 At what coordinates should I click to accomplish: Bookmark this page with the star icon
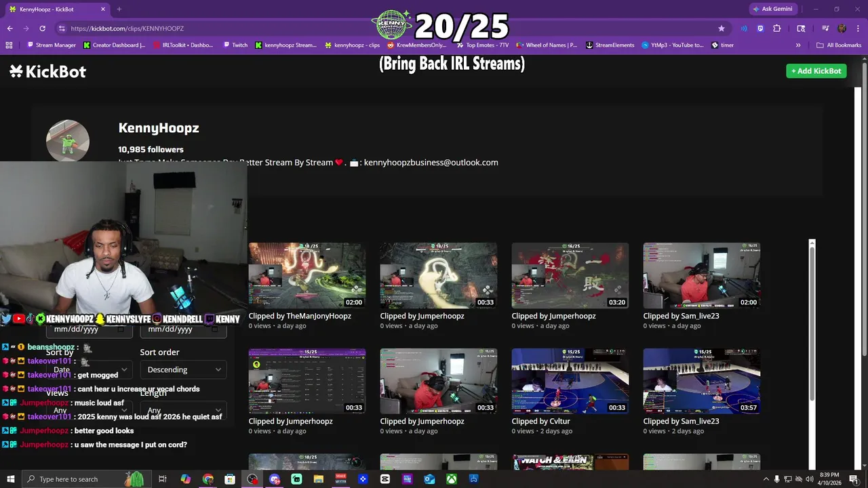(x=722, y=28)
